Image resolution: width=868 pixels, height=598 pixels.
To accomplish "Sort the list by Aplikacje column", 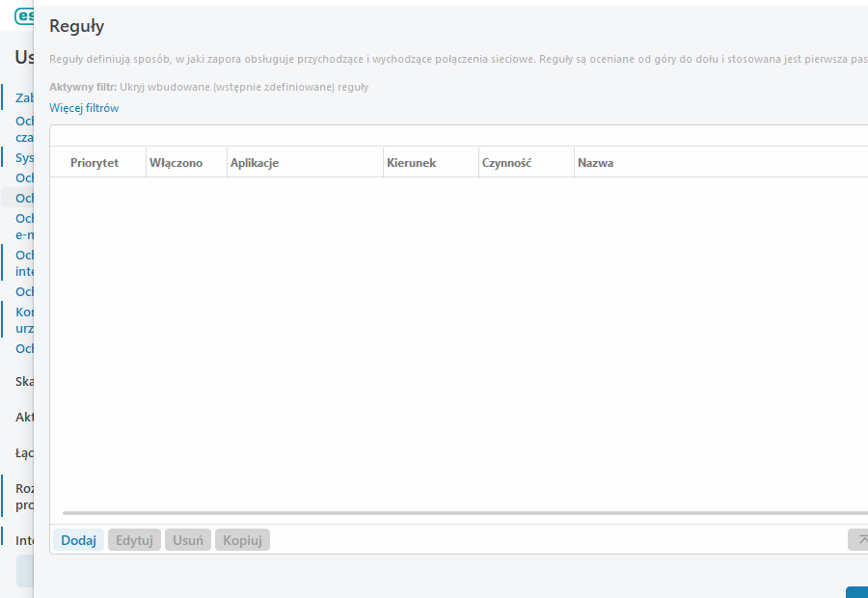I will pyautogui.click(x=255, y=163).
